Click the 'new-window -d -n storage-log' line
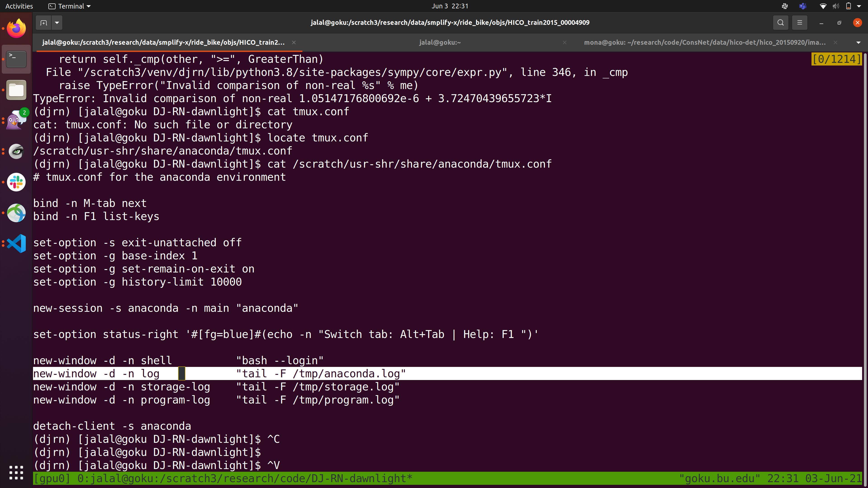The image size is (868, 488). 216,387
